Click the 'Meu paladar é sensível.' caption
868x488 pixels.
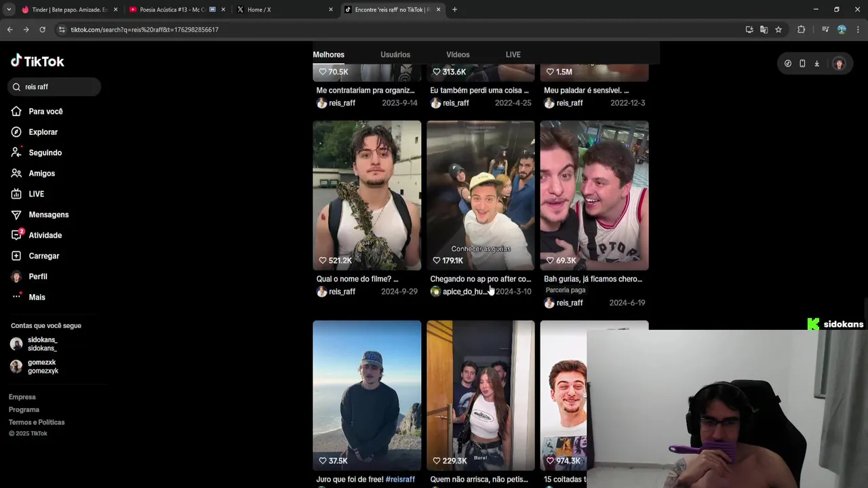586,90
